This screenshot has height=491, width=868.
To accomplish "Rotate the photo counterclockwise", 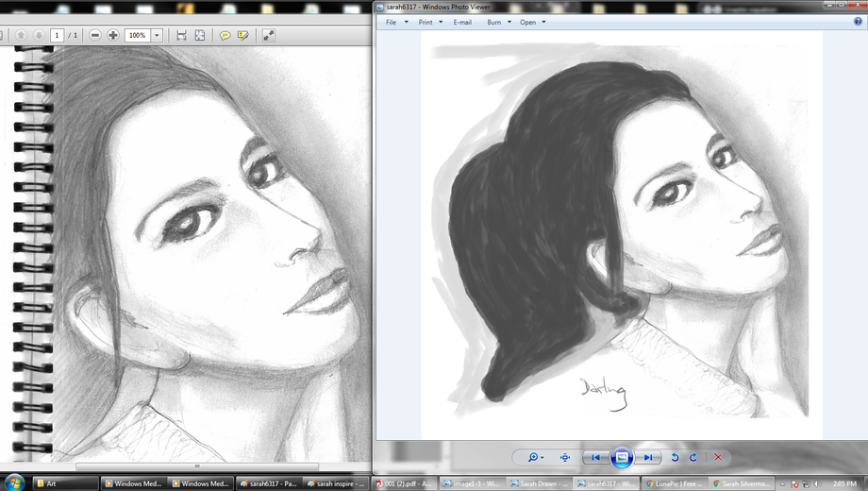I will click(675, 457).
